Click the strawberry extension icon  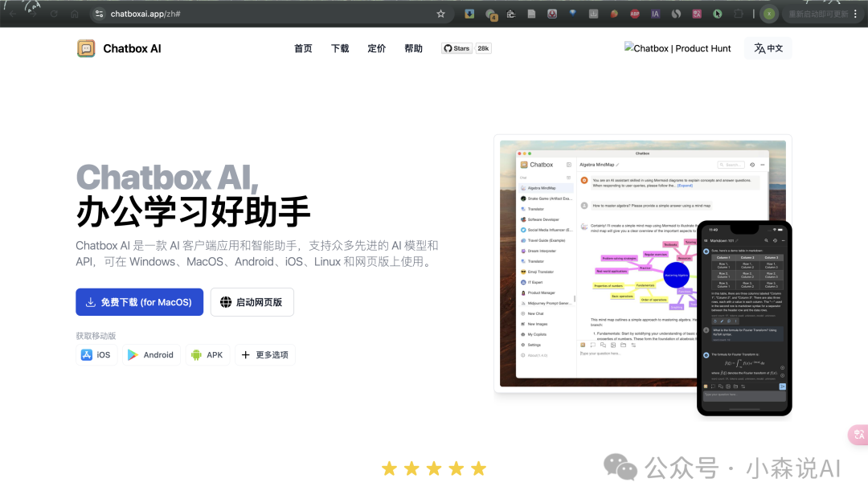(x=614, y=14)
